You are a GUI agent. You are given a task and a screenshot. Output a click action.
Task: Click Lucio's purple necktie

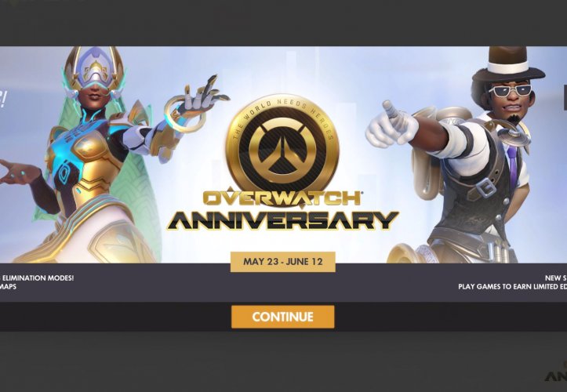(x=512, y=165)
